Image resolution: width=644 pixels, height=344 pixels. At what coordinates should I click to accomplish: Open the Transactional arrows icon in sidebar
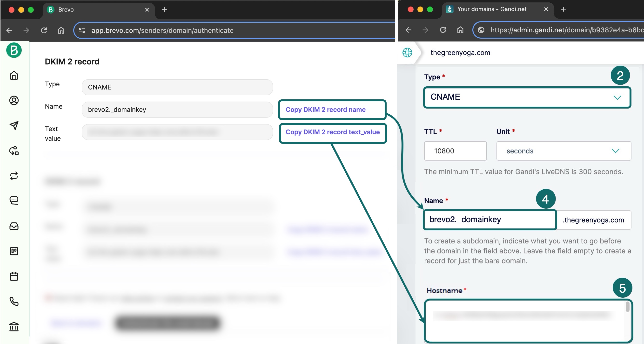pos(14,176)
